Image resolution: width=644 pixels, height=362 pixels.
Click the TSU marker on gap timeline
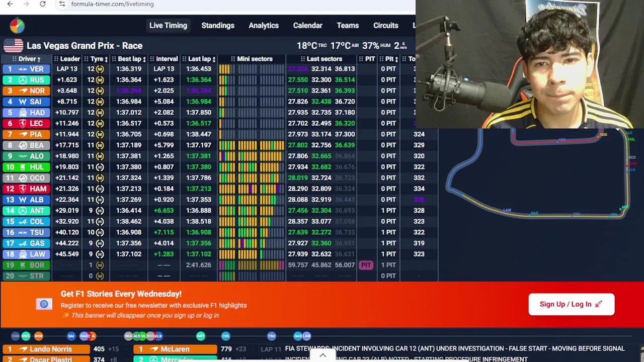point(271,336)
